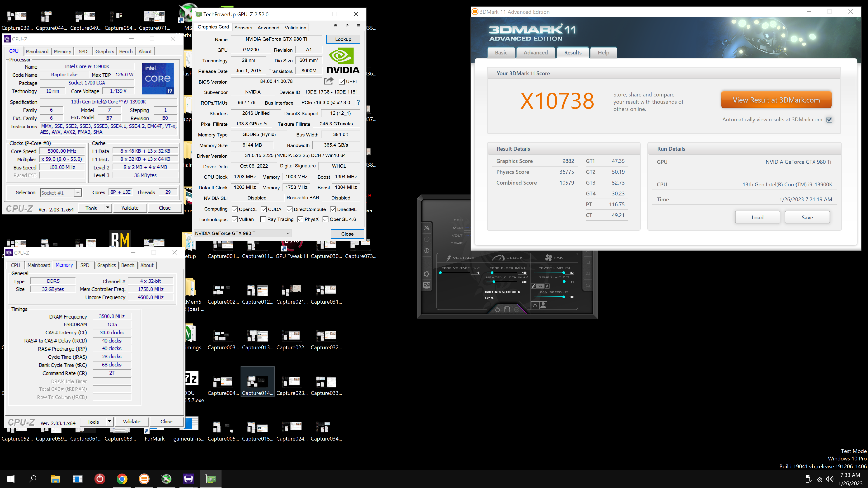Click the Save button in Run Details
The height and width of the screenshot is (488, 868).
tap(807, 218)
